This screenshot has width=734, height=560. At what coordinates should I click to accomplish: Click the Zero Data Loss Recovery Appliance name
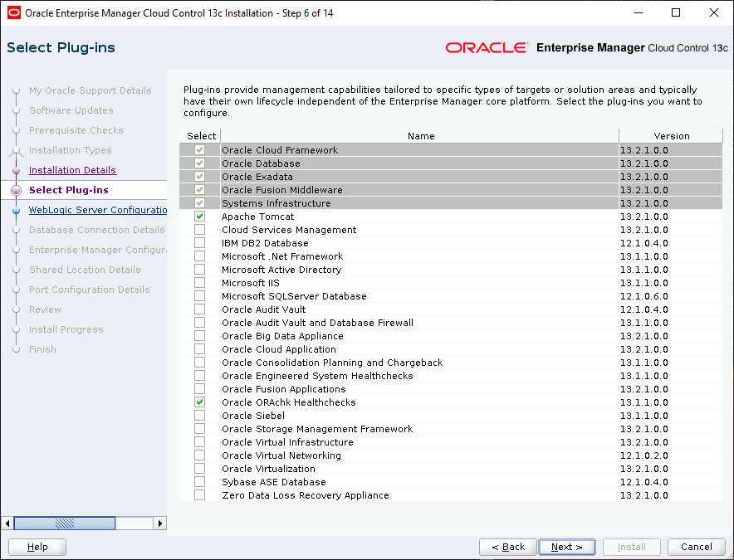(306, 495)
